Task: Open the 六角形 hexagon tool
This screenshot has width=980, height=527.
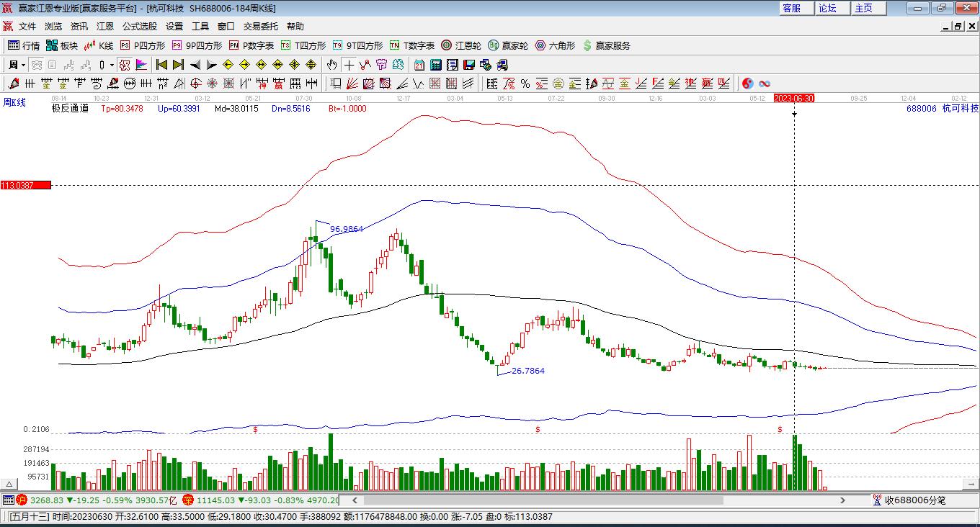Action: pos(555,45)
